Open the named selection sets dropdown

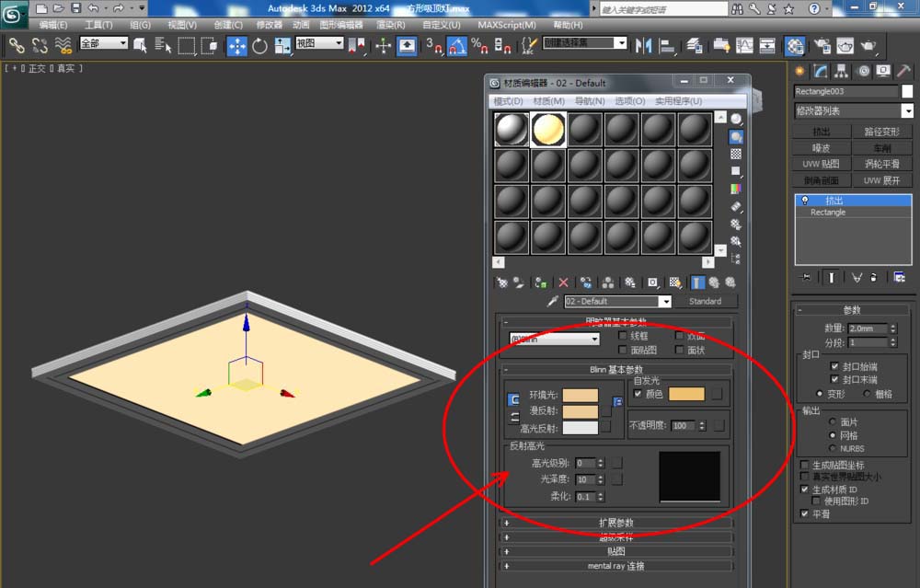[585, 43]
